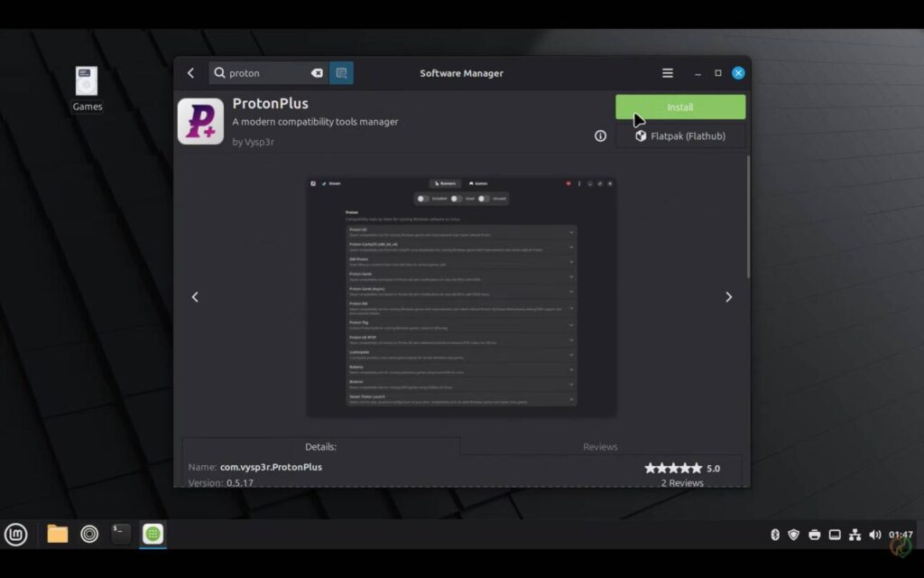924x578 pixels.
Task: Open the Terminal from taskbar
Action: click(121, 533)
